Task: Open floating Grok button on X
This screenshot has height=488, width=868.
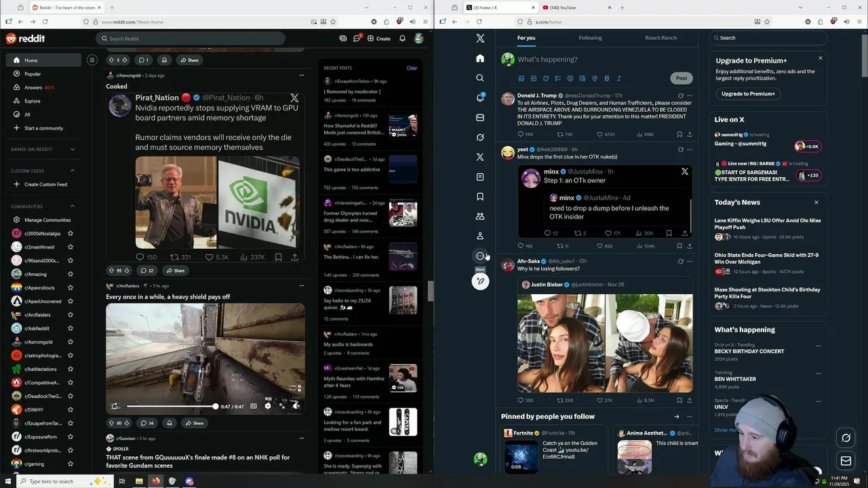Action: coord(846,438)
